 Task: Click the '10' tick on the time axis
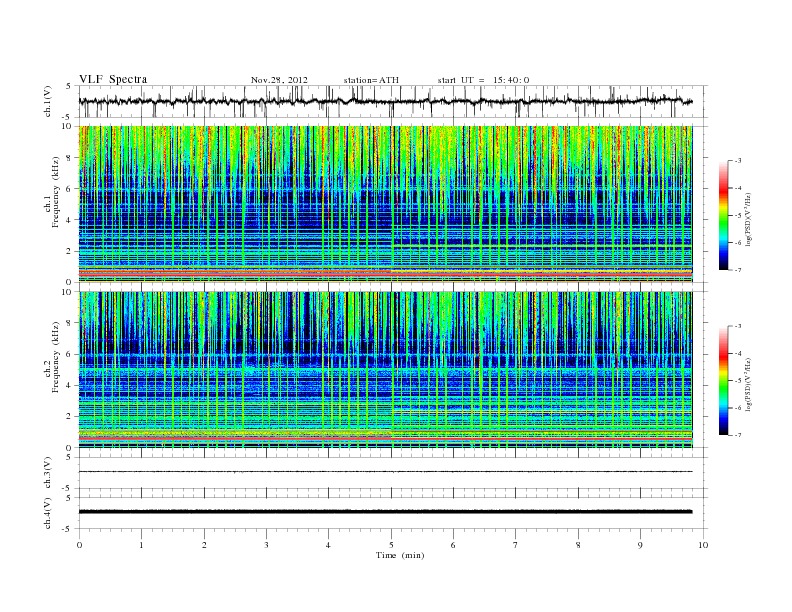point(703,545)
